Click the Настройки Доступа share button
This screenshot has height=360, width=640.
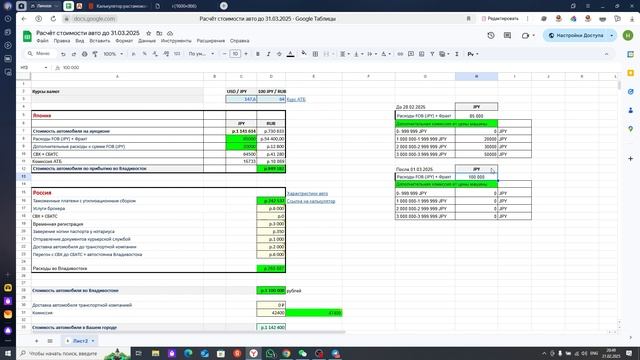click(x=576, y=36)
